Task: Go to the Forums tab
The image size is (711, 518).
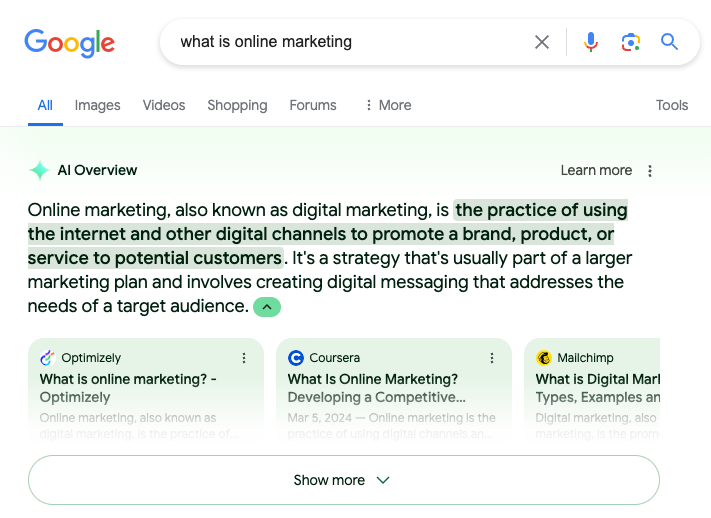Action: click(x=313, y=105)
